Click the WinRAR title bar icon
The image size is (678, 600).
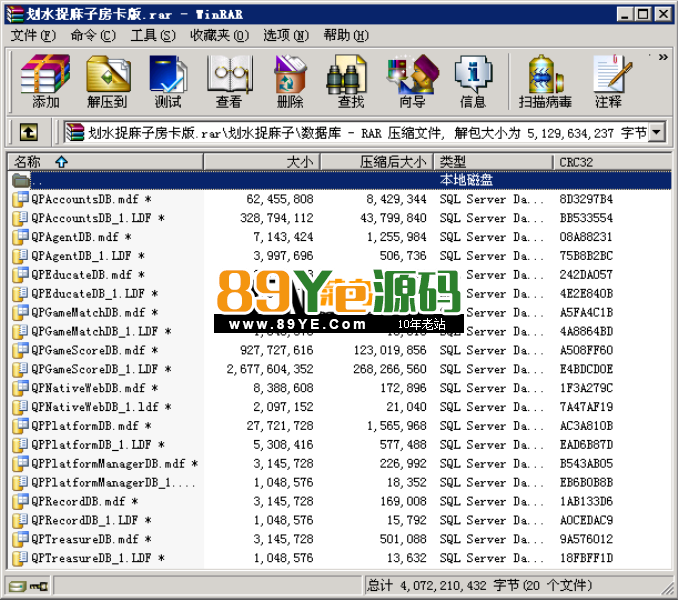pyautogui.click(x=15, y=14)
